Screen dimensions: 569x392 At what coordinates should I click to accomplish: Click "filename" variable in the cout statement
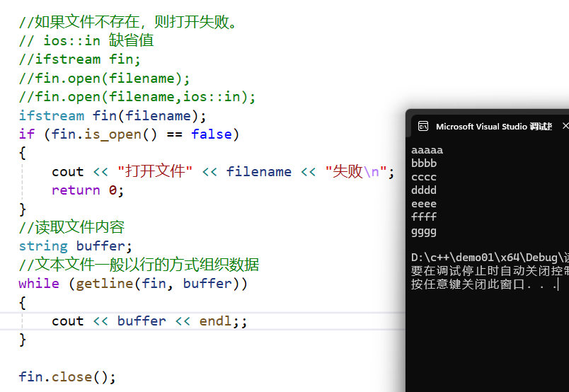[259, 172]
